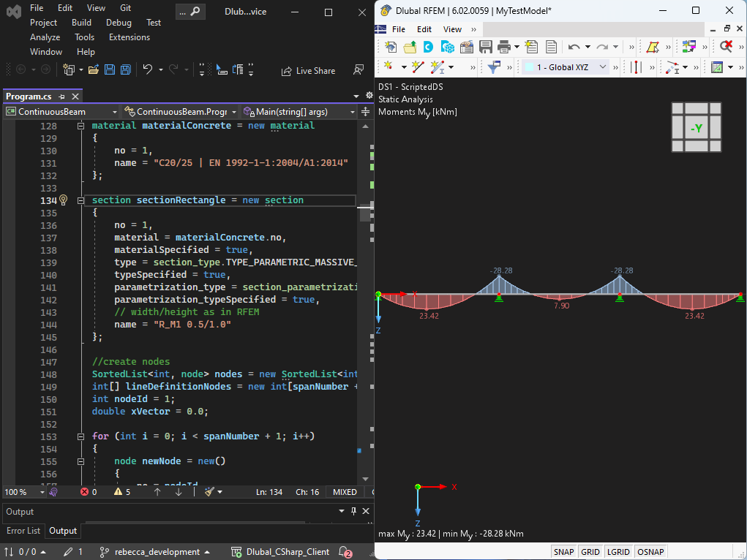Adjust the editor zoom 100% control
This screenshot has width=747, height=560.
tap(18, 491)
